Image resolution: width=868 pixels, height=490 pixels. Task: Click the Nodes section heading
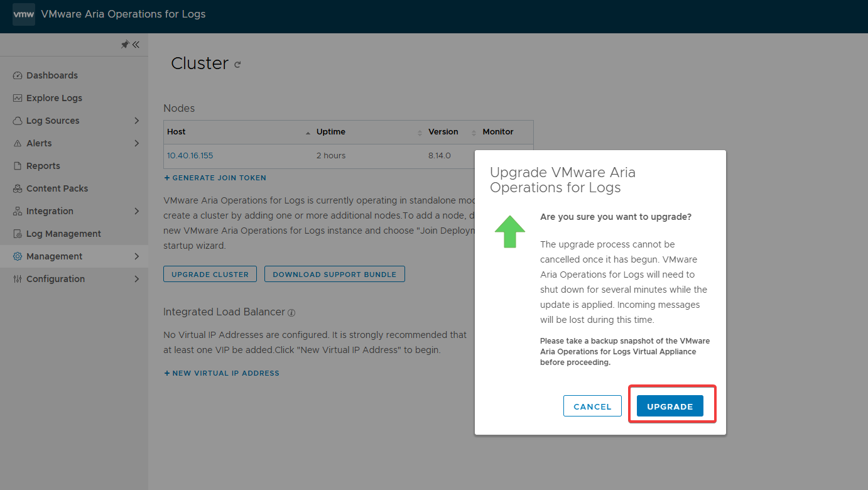(x=179, y=108)
